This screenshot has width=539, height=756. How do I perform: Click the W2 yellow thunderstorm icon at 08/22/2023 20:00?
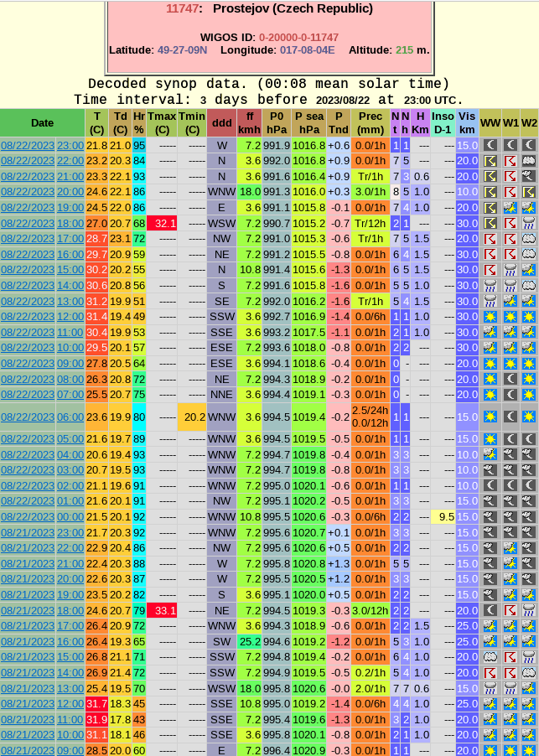pos(529,192)
